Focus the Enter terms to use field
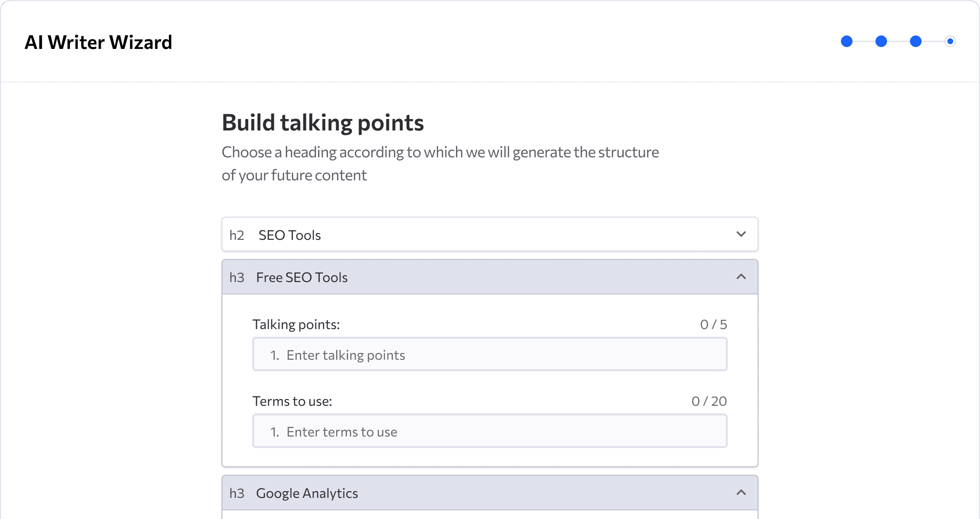Viewport: 980px width, 519px height. (x=490, y=431)
